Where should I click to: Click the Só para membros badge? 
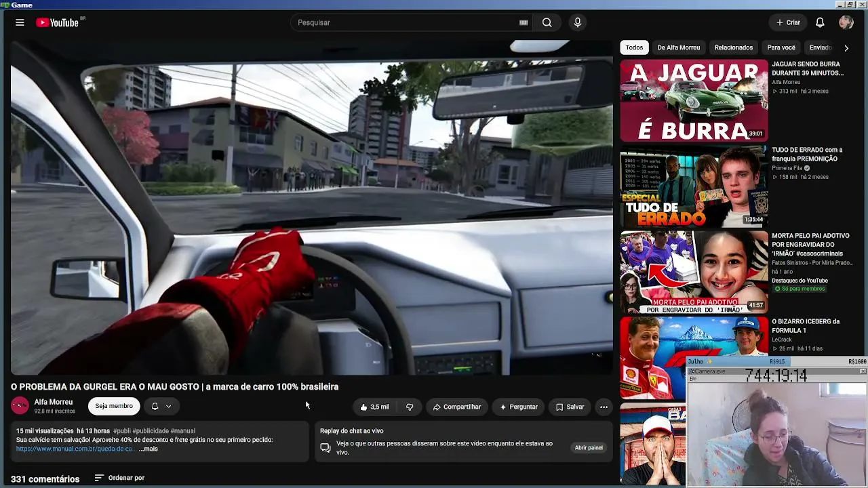point(800,289)
